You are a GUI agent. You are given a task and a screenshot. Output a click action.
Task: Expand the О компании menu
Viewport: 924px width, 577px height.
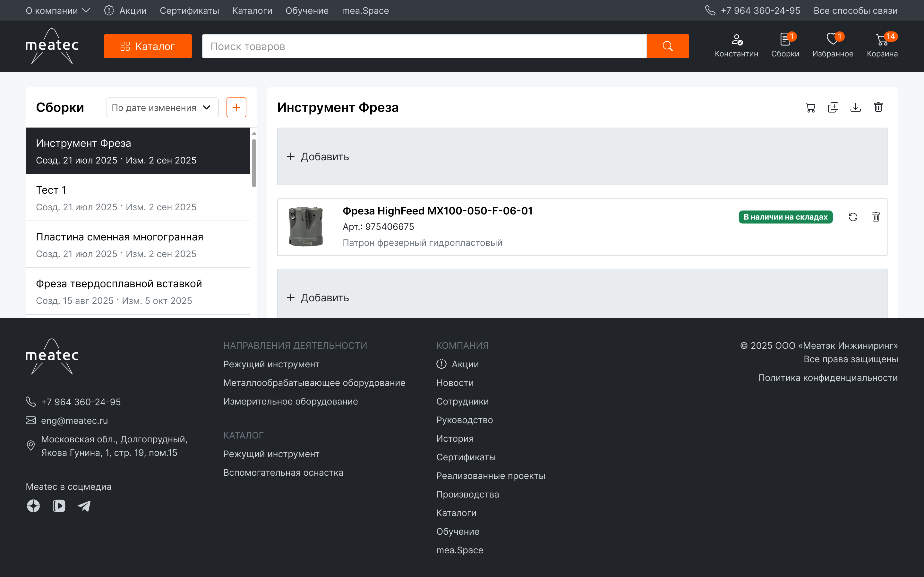coord(58,11)
